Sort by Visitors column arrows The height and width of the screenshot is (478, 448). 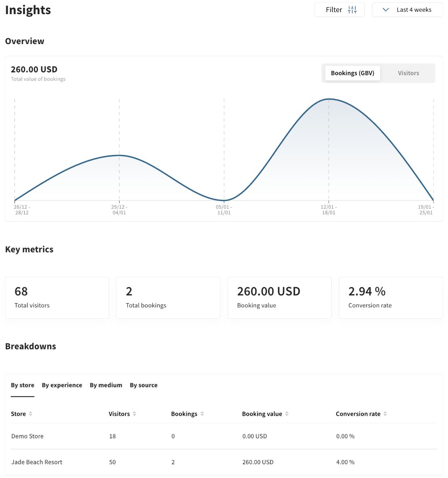[x=134, y=414]
